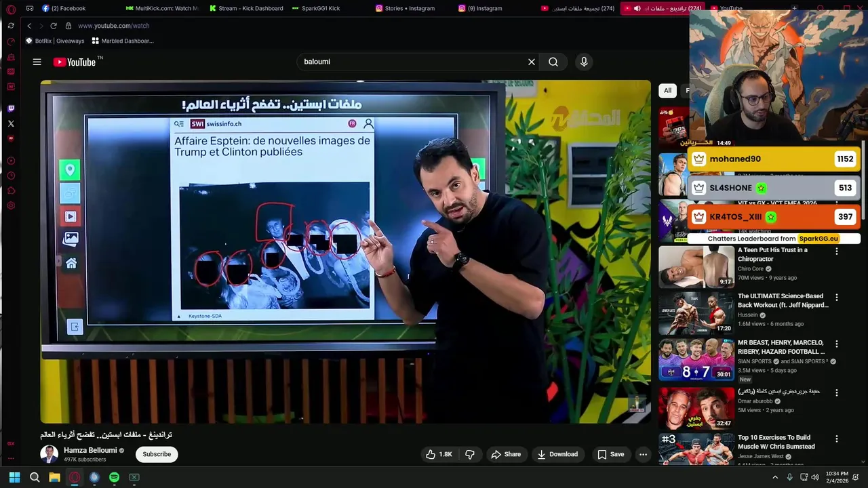The width and height of the screenshot is (868, 488).
Task: Open MR BEAST football video thumbnail
Action: (x=696, y=359)
